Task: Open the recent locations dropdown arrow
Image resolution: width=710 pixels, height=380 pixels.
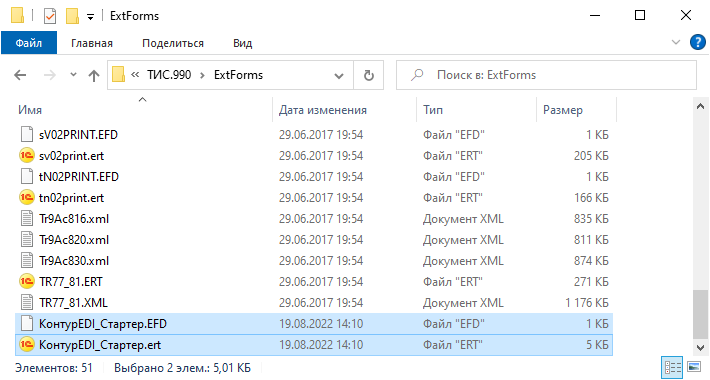Action: tap(73, 75)
